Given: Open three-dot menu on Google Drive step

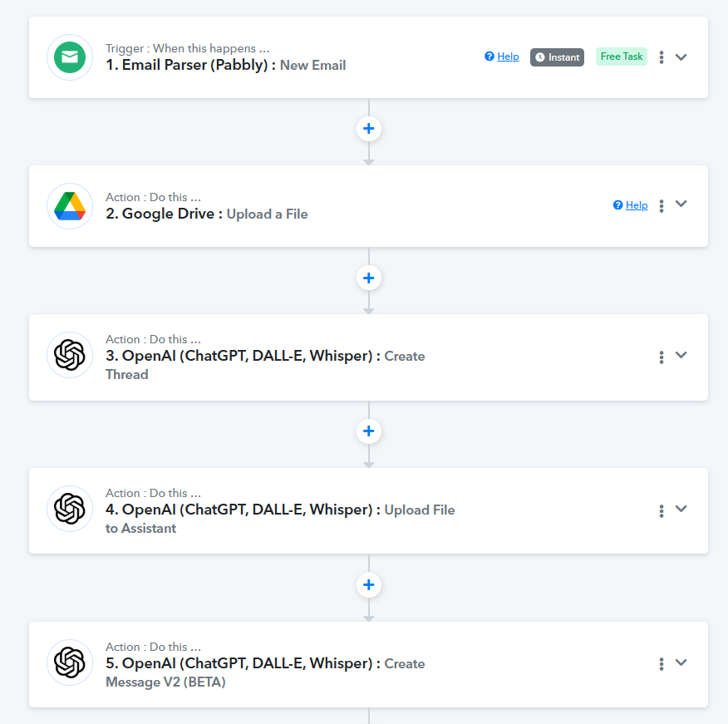Looking at the screenshot, I should pos(662,206).
